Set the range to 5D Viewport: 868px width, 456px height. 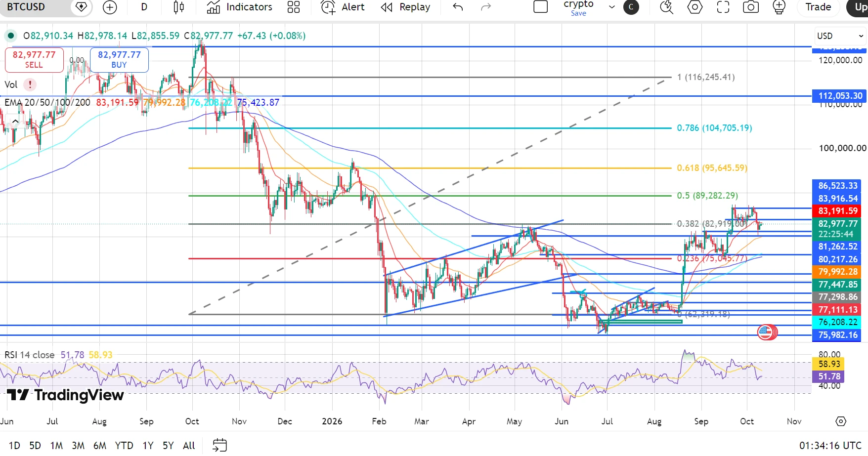point(35,446)
